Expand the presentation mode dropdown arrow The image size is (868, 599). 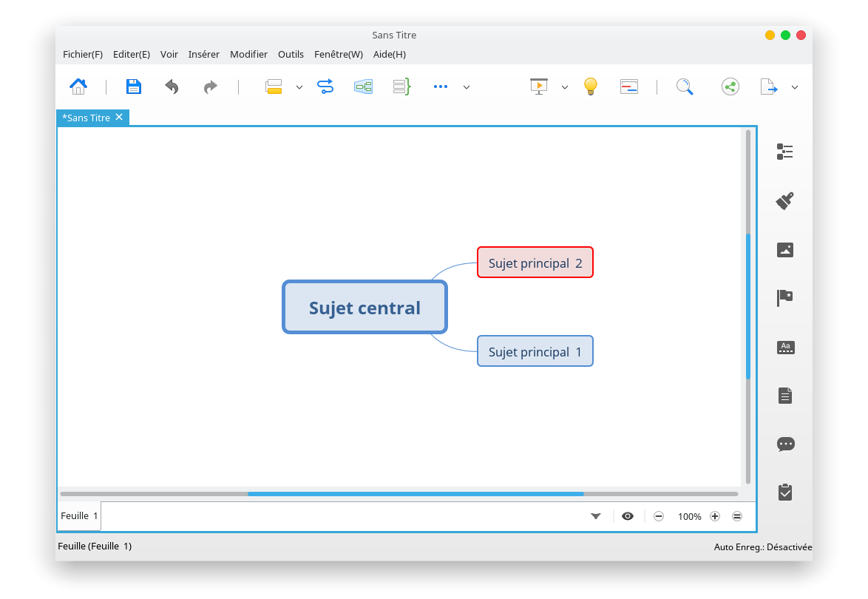coord(565,87)
